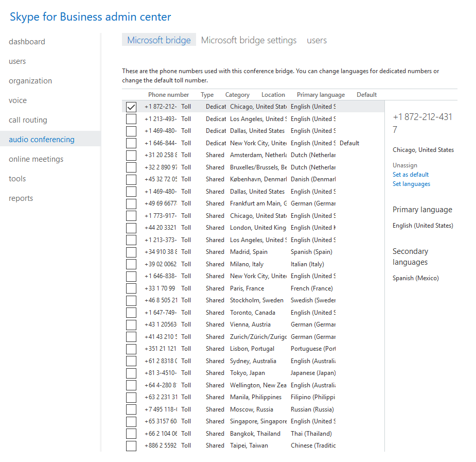Click the Type column header
Screen dimensions: 476x462
point(207,95)
